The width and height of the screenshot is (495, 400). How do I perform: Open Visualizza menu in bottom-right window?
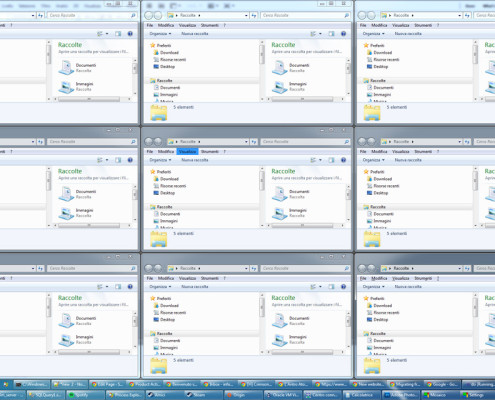pyautogui.click(x=401, y=278)
